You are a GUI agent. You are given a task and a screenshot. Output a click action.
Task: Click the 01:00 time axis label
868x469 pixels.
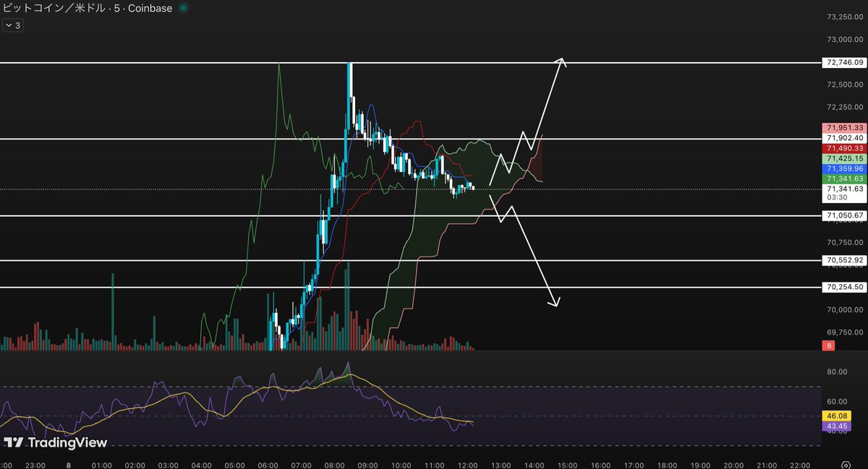(101, 464)
